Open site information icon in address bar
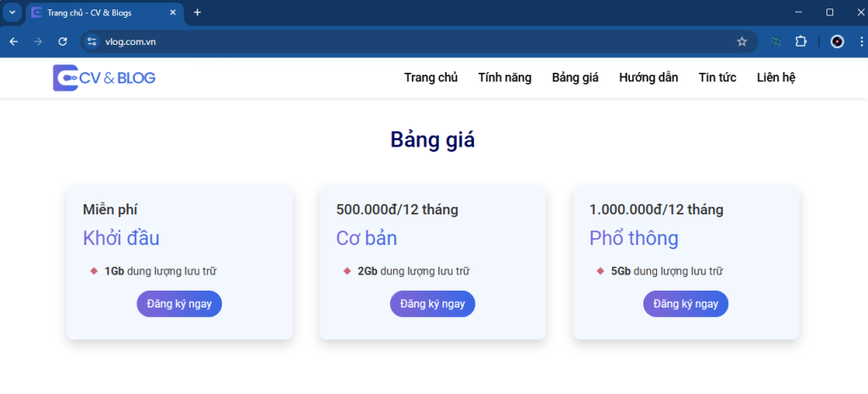 [x=92, y=42]
